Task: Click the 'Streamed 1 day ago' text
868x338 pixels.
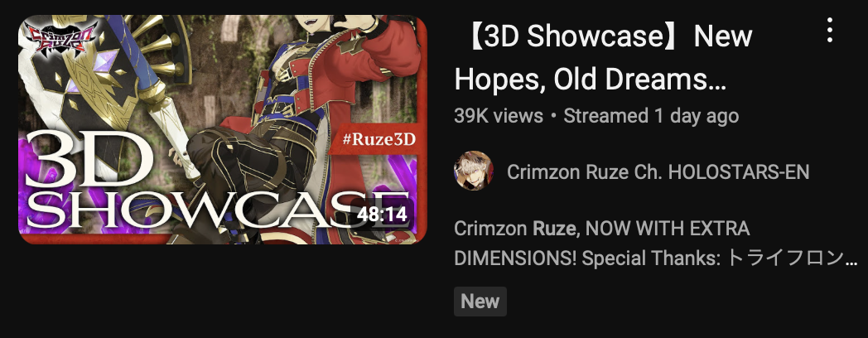Action: point(651,116)
